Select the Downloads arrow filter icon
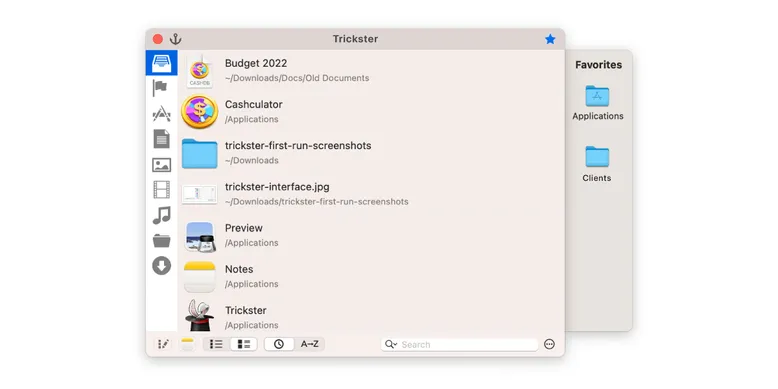The height and width of the screenshot is (389, 778). click(x=162, y=266)
